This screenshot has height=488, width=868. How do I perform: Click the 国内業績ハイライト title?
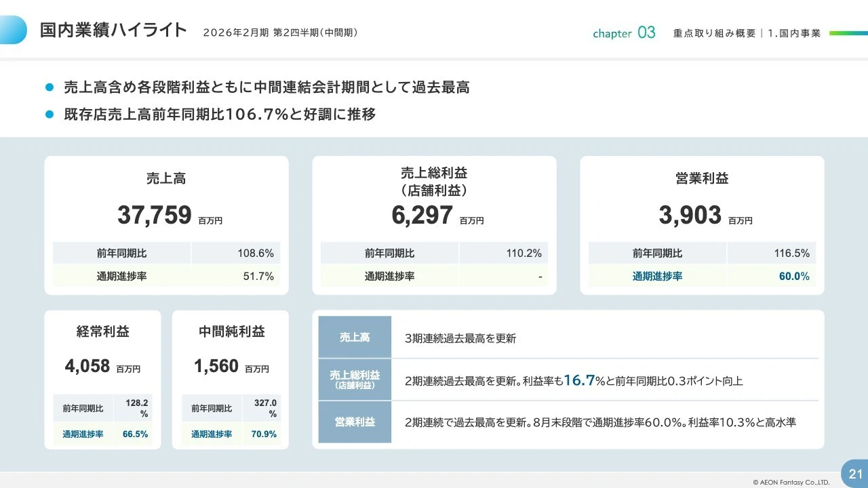coord(112,30)
